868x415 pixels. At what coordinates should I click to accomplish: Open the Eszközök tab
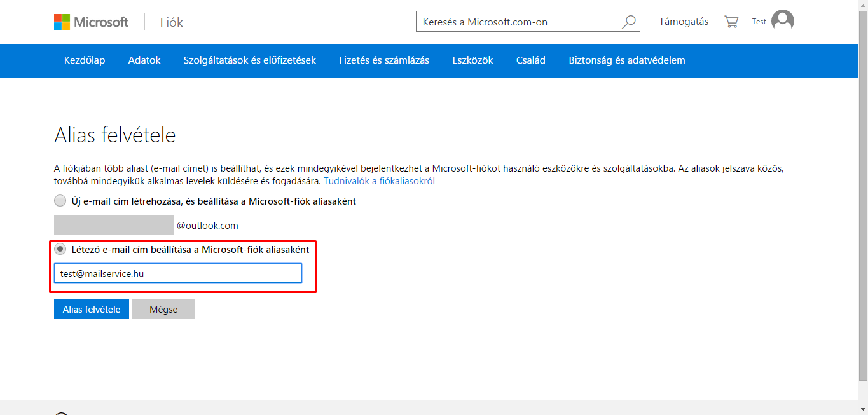click(472, 60)
